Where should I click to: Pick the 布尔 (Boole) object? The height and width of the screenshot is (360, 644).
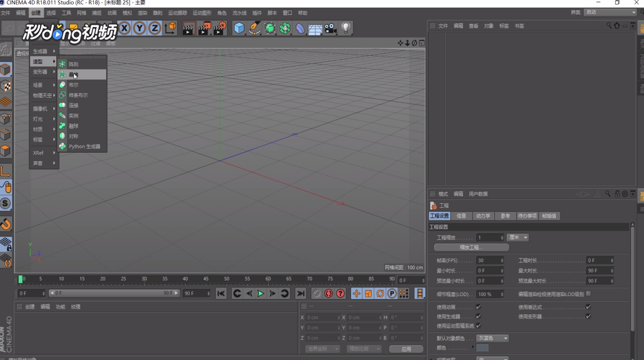[x=82, y=85]
